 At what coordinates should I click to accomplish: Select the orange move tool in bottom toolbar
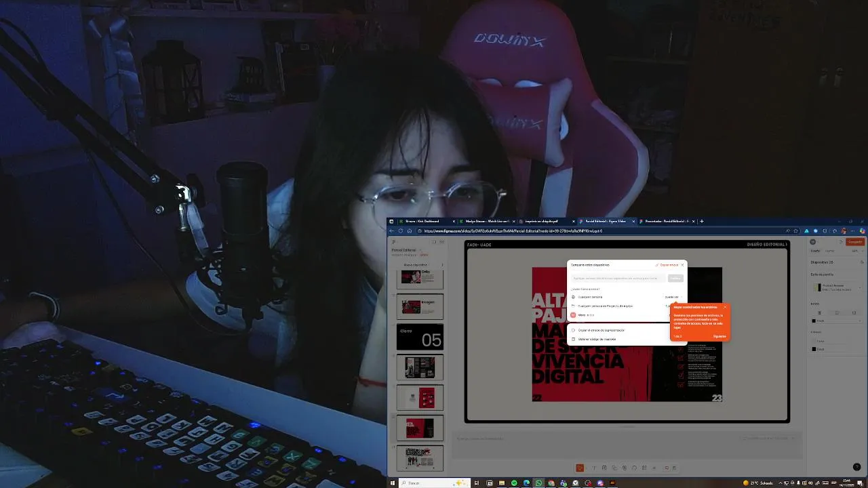point(580,468)
